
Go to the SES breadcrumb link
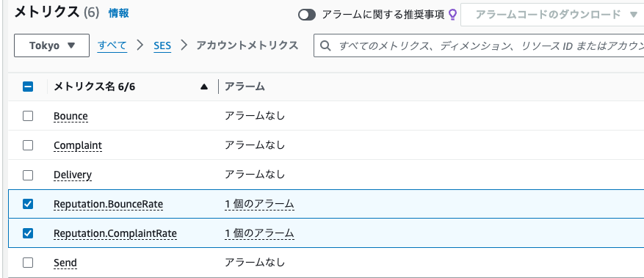tap(162, 45)
